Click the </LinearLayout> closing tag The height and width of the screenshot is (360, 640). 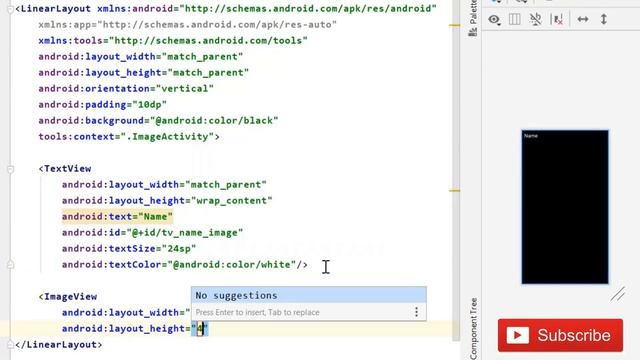[58, 344]
